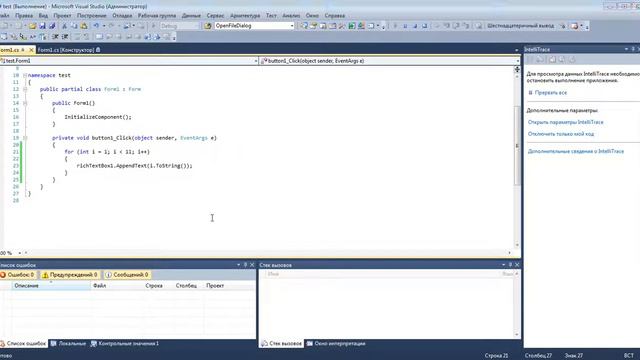Viewport: 640px width, 360px height.
Task: Click editor vertical scrollbar thumb
Action: pyautogui.click(x=517, y=145)
